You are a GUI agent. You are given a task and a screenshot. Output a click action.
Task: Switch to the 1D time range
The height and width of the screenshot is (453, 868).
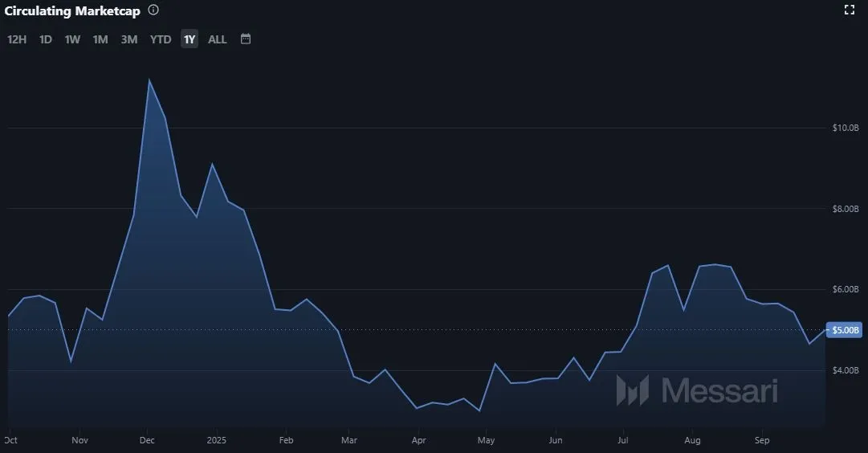[x=46, y=39]
